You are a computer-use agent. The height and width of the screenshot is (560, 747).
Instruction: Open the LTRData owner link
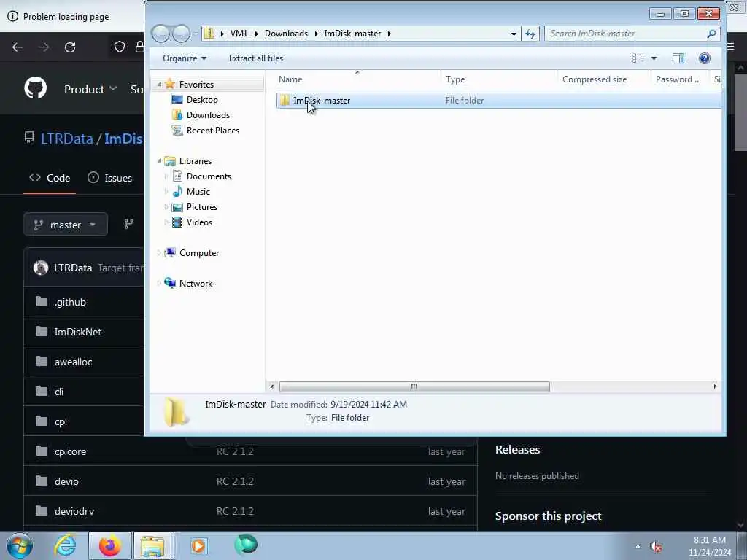coord(66,139)
